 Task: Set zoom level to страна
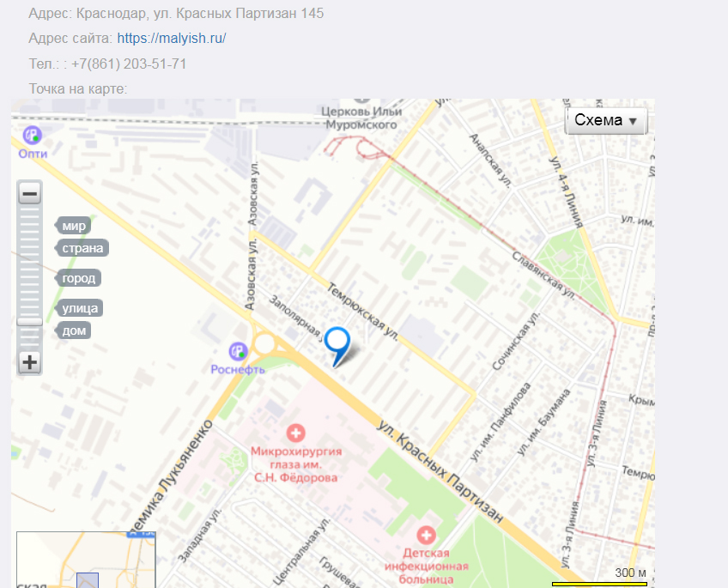click(82, 248)
